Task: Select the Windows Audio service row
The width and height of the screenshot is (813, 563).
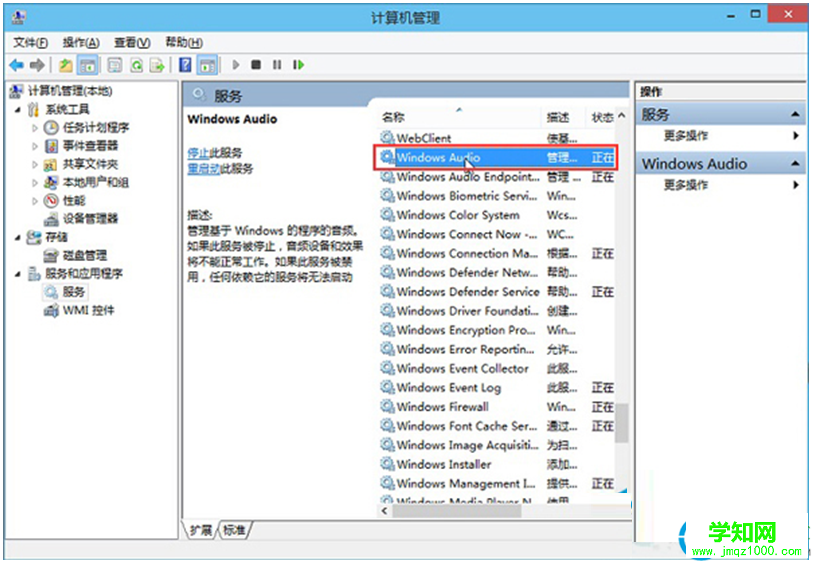Action: 496,158
